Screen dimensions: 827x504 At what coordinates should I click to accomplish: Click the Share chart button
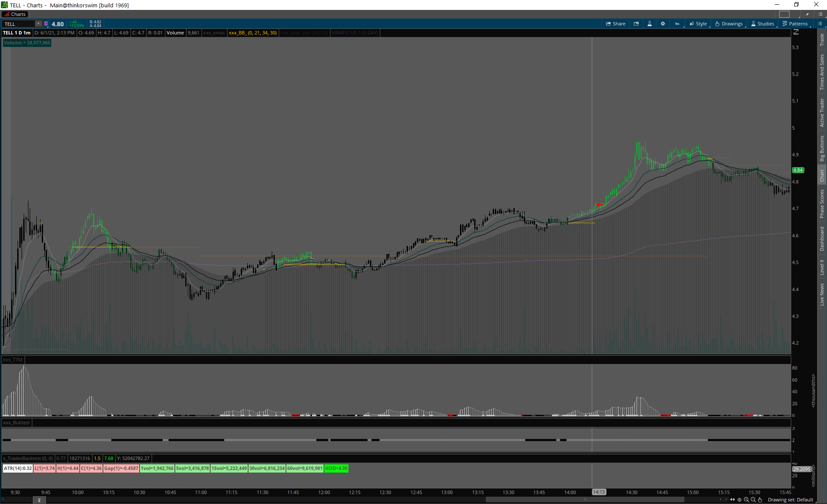click(616, 24)
